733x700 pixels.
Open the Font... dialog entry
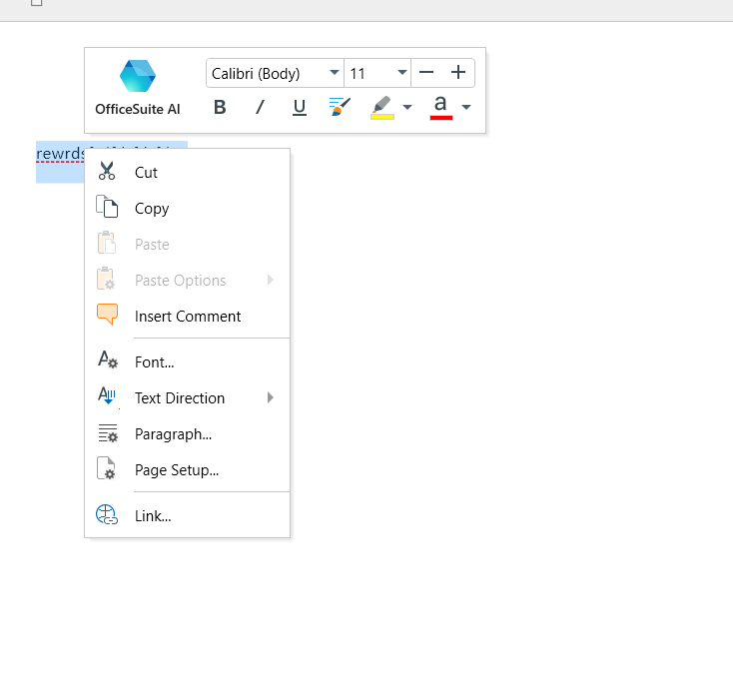(x=155, y=362)
